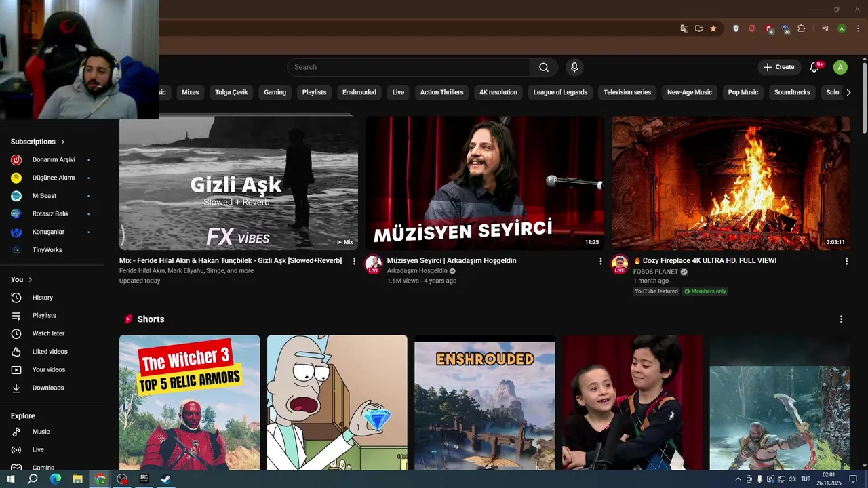This screenshot has width=868, height=488.
Task: Select the Soundtracks filter chip
Action: [792, 92]
